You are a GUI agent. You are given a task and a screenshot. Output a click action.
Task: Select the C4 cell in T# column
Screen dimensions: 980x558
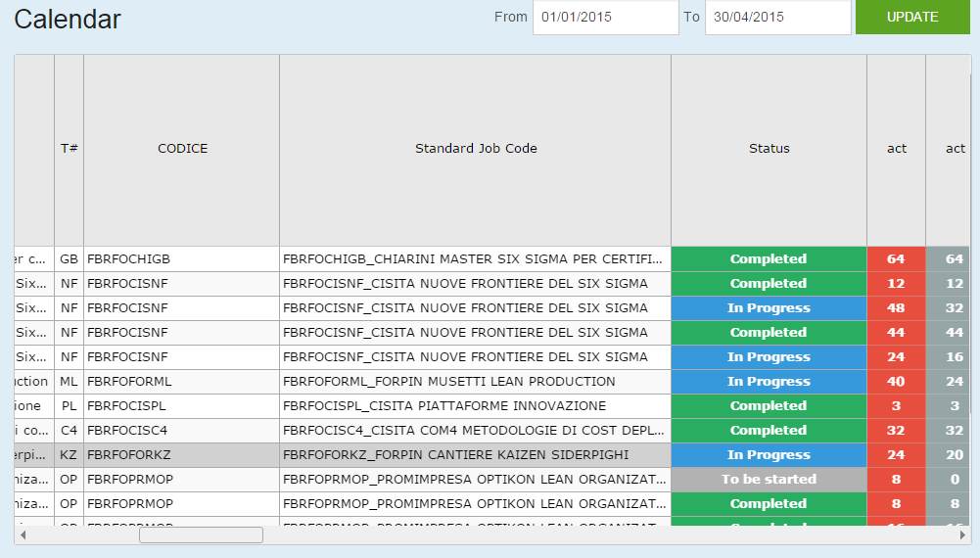69,431
